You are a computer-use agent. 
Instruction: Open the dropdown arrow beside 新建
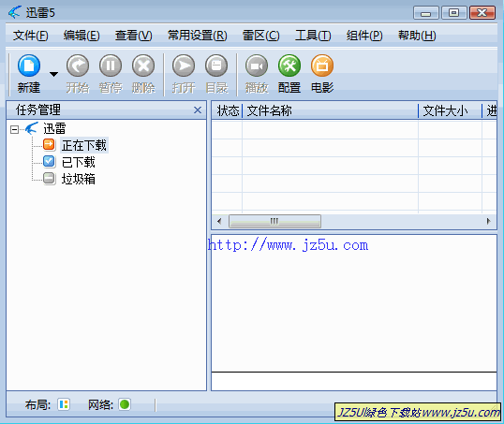(53, 75)
